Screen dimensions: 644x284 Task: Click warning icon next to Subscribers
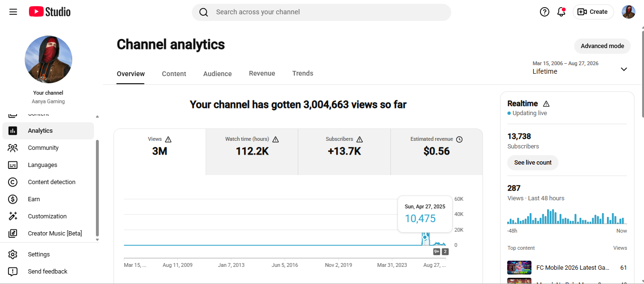(360, 139)
